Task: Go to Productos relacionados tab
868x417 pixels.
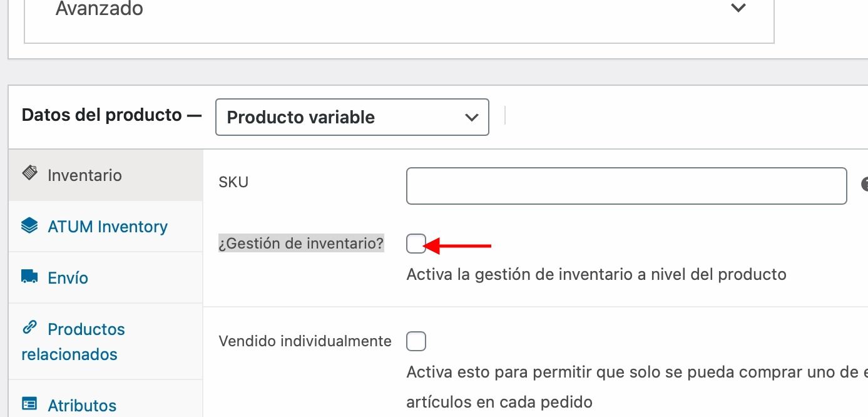Action: click(x=106, y=341)
